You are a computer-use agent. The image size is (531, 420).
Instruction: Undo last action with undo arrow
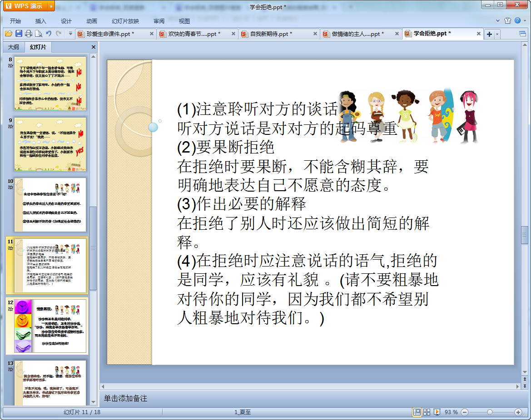coord(49,34)
